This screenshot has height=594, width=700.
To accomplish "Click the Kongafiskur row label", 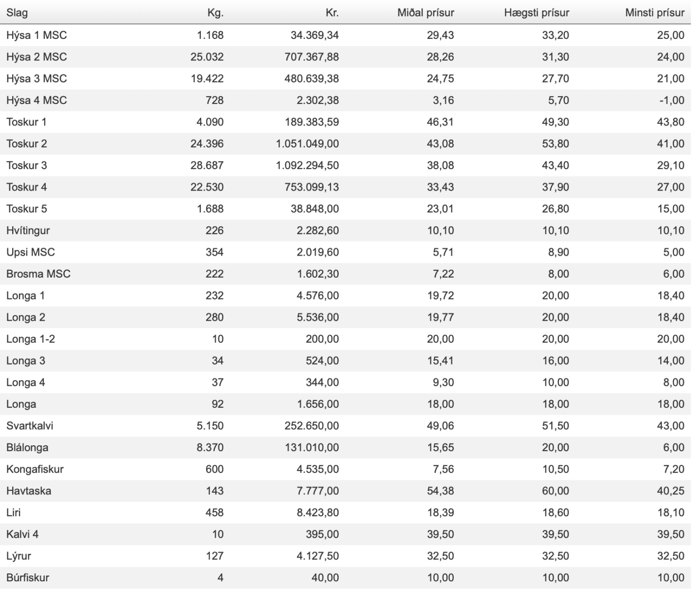I will tap(35, 469).
